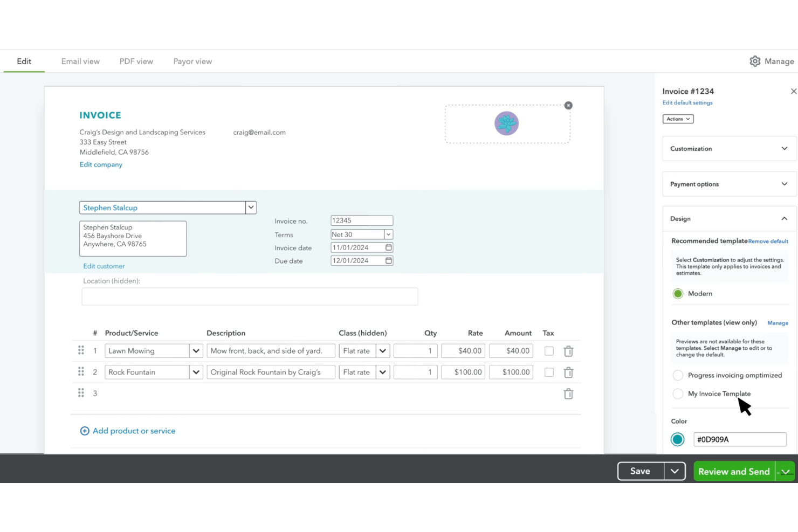Open the Manage settings gear
Image resolution: width=798 pixels, height=532 pixels.
coord(755,61)
